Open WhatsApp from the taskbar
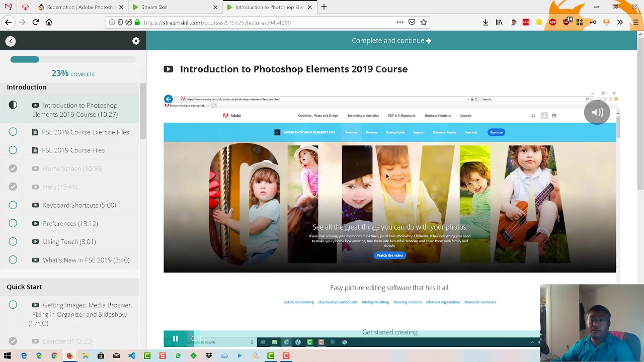This screenshot has width=644, height=362. (x=178, y=355)
